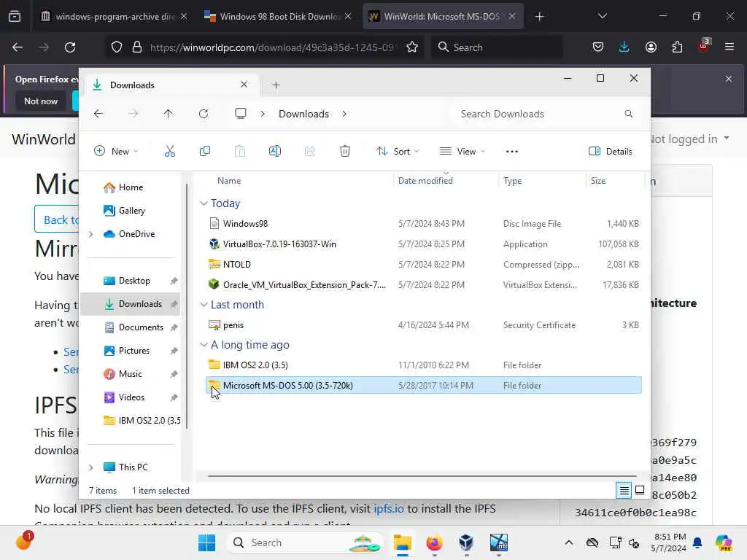Open the See more ellipsis menu
Screen dimensions: 747x560
[x=511, y=152]
